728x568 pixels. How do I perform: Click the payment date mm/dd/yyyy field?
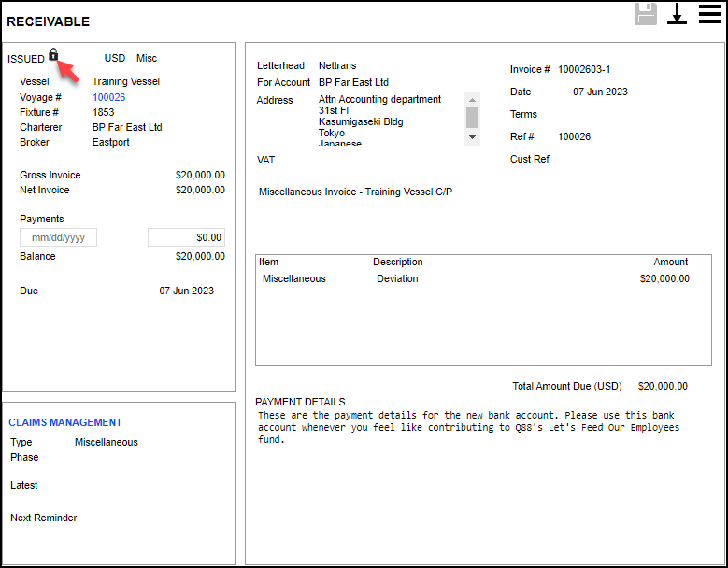tap(59, 237)
